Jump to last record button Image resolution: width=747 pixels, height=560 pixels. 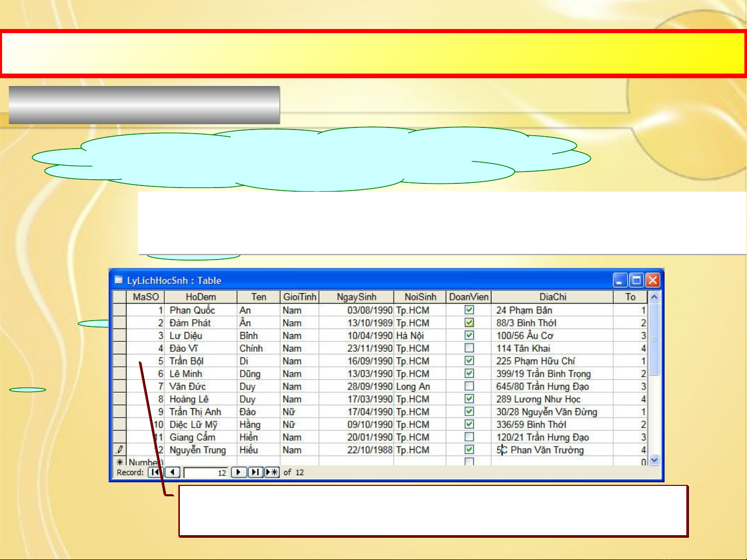[x=255, y=472]
